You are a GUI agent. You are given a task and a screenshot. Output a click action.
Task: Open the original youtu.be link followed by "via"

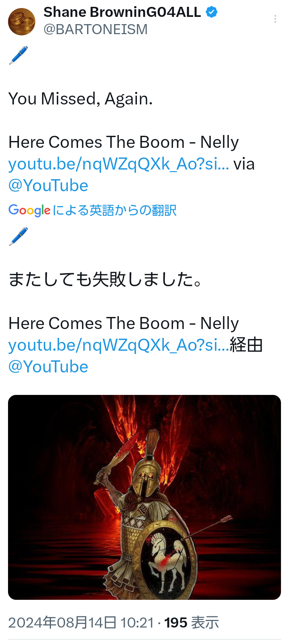pyautogui.click(x=119, y=164)
